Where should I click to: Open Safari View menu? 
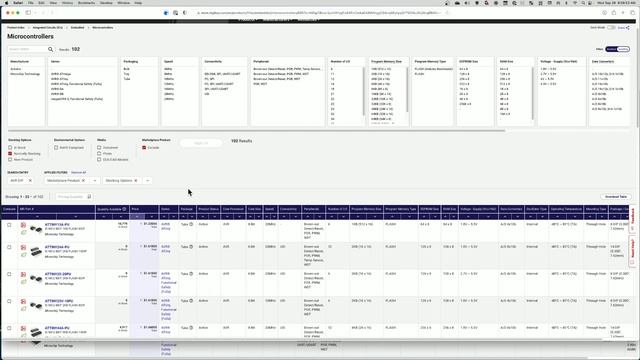coord(53,3)
